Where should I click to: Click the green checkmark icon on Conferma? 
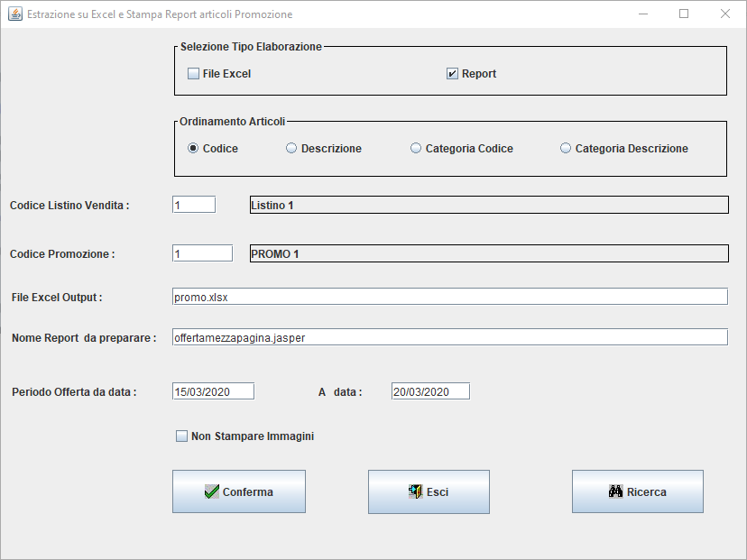coord(212,492)
